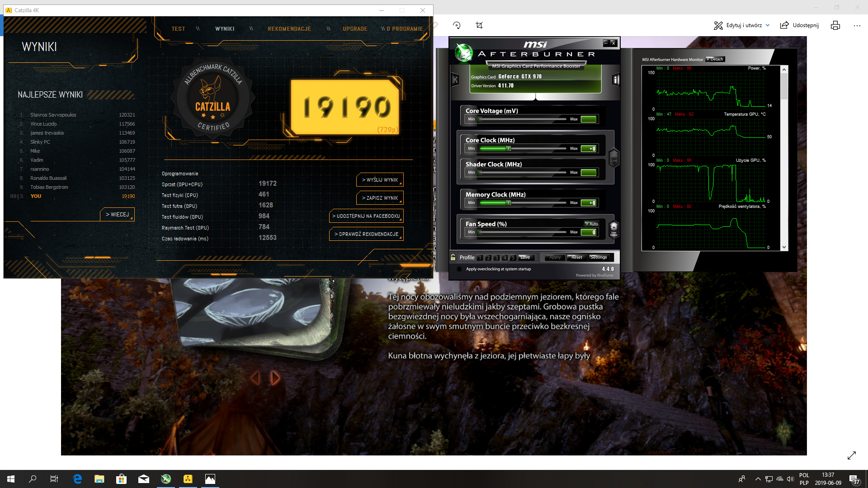Expand the Edytuj i utwórz dropdown
The width and height of the screenshot is (868, 488).
768,25
